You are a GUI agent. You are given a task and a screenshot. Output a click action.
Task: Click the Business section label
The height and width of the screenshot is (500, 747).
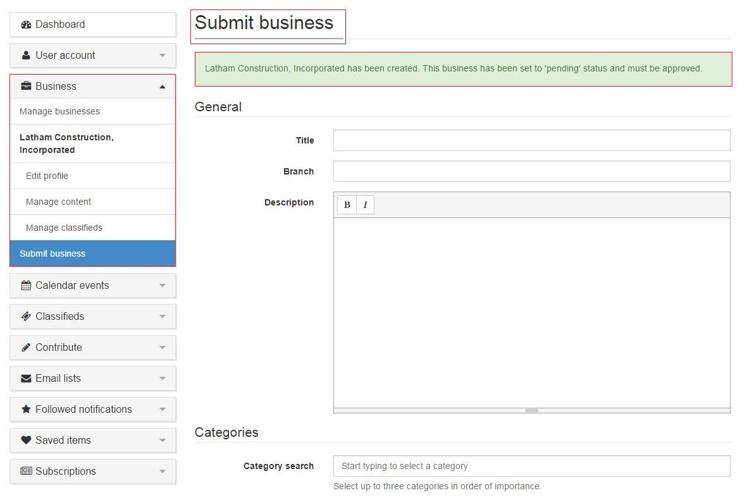click(x=56, y=86)
